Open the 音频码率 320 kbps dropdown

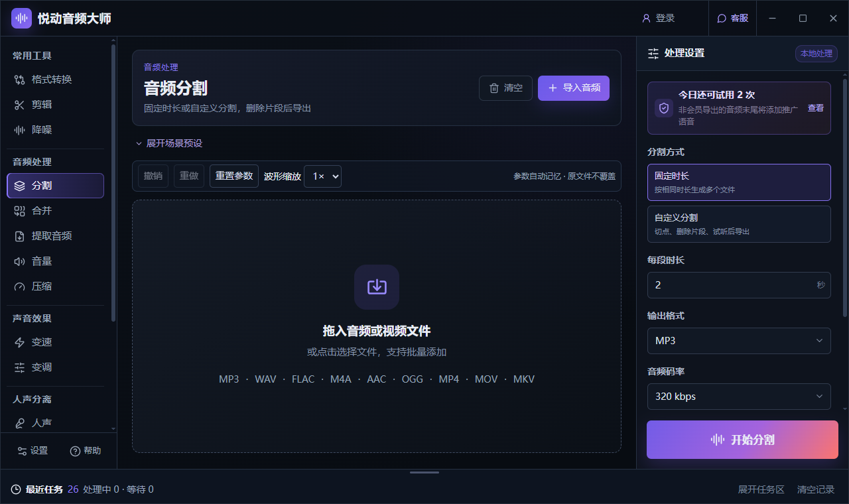739,397
